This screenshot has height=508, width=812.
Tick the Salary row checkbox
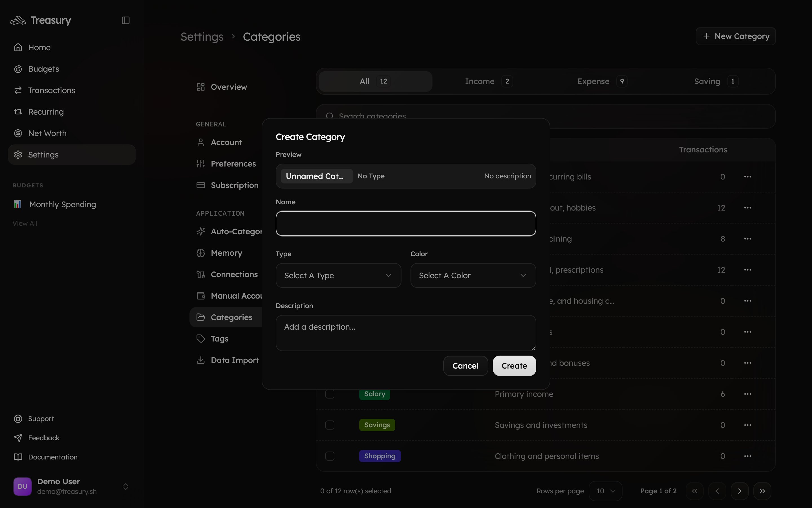click(330, 394)
